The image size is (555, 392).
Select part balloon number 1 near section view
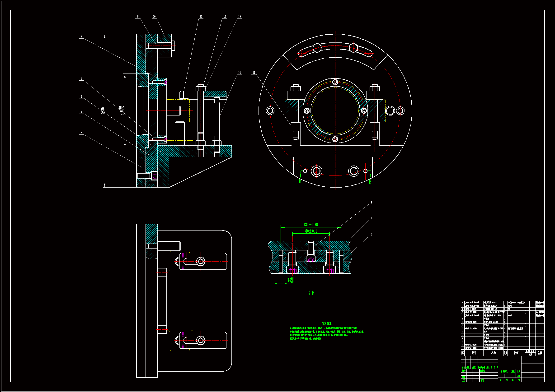click(x=372, y=202)
